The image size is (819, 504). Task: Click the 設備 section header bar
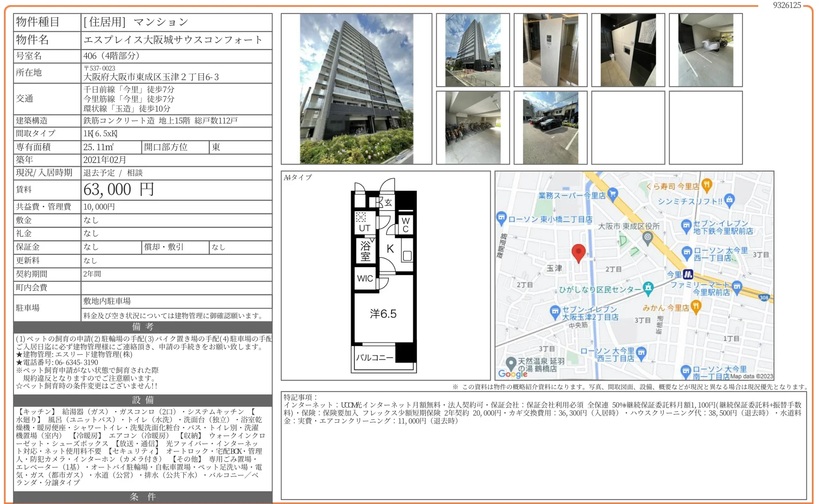143,400
